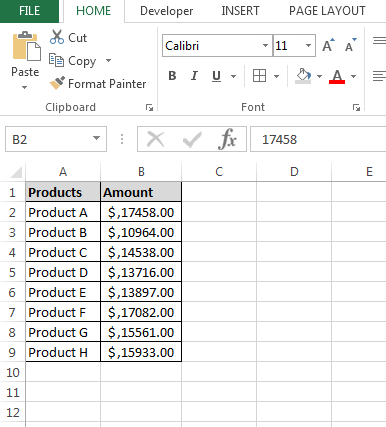Open the Calibri font name dropdown
This screenshot has height=427, width=386.
265,45
